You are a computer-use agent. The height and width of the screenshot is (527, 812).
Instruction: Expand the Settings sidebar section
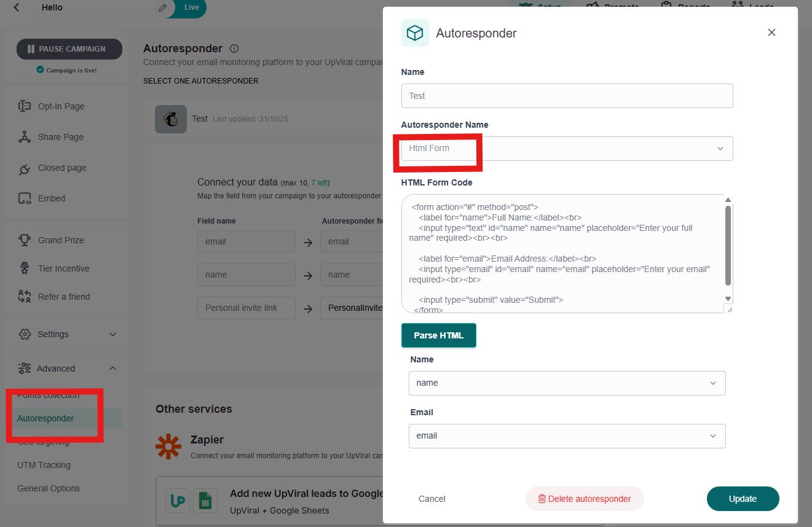click(x=68, y=334)
